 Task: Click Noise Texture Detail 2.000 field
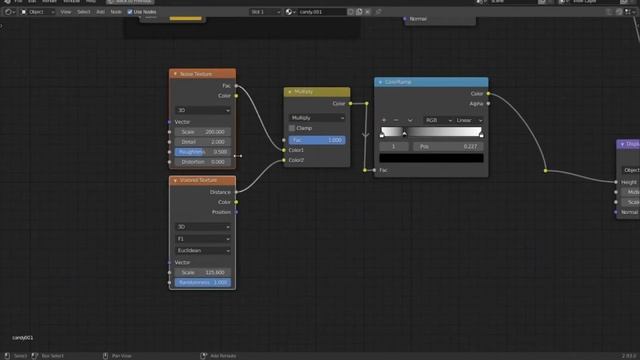click(203, 142)
